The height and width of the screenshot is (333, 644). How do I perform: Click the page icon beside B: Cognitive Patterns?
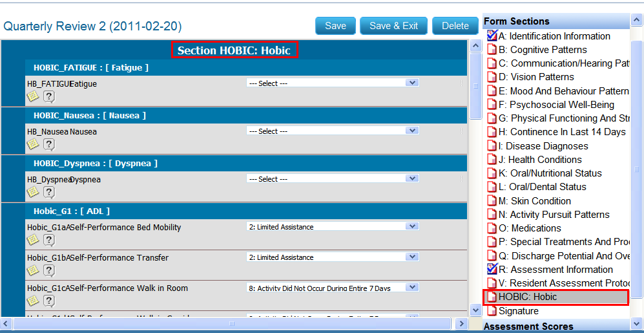(492, 50)
